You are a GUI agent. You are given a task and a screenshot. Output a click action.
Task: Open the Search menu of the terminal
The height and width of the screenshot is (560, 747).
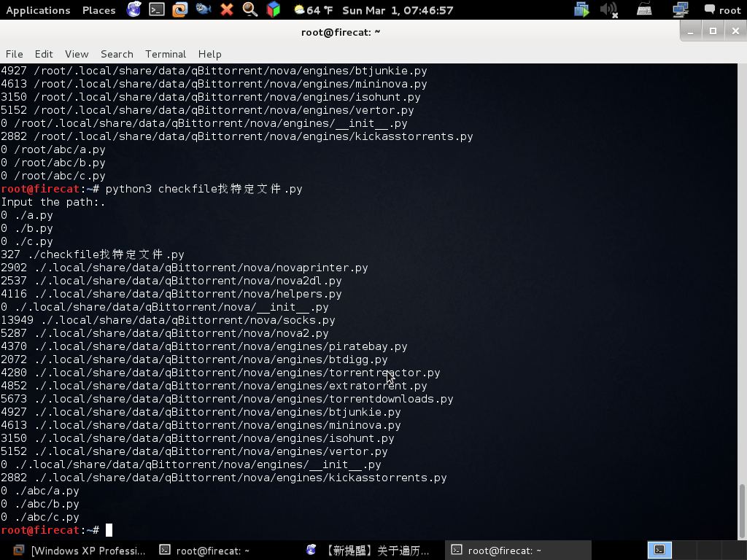point(116,54)
